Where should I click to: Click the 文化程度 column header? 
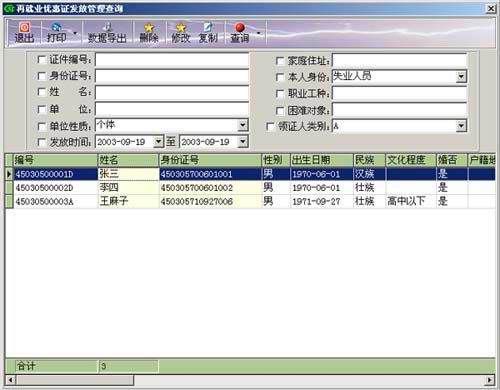click(x=411, y=160)
